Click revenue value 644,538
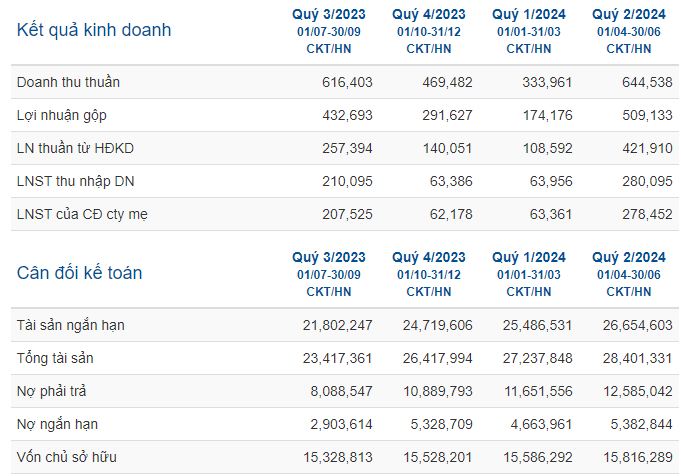 point(647,83)
